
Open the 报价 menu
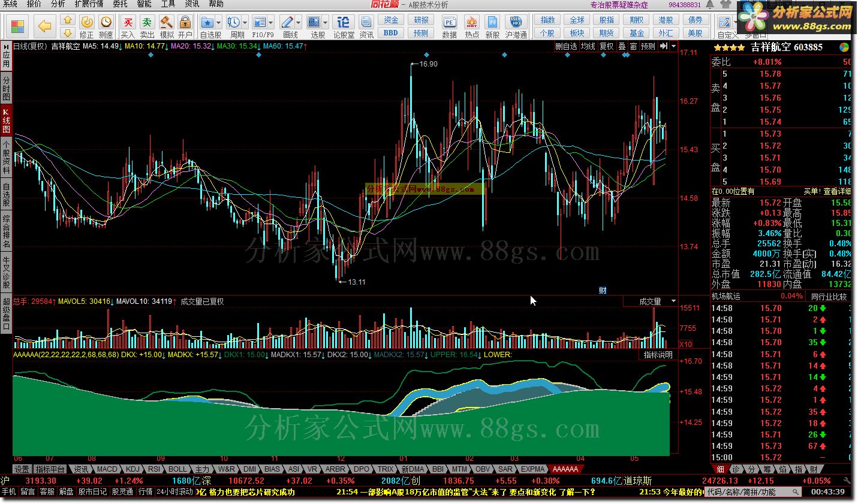pos(34,4)
